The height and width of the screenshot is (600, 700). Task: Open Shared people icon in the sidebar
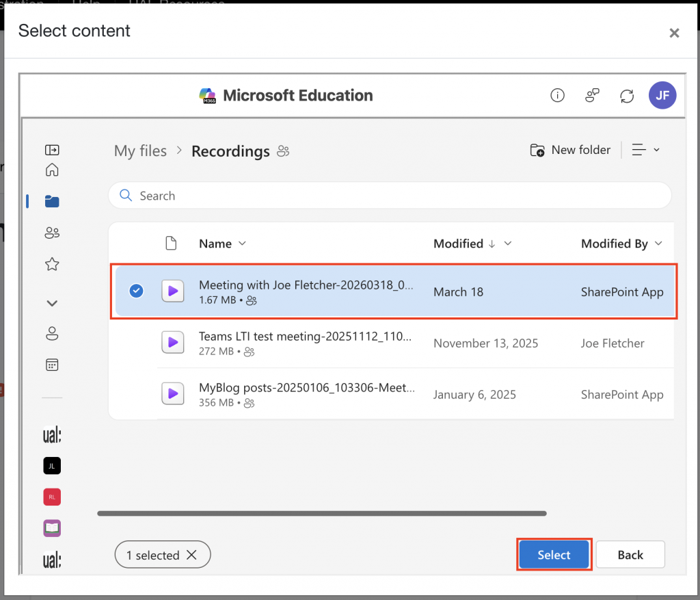tap(52, 233)
